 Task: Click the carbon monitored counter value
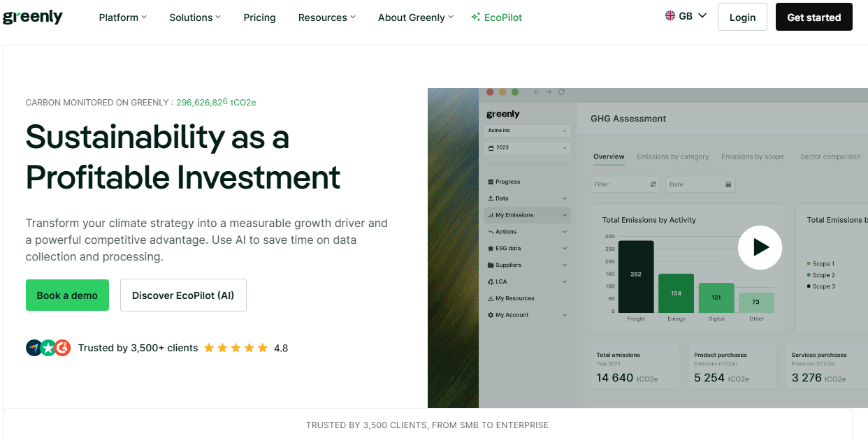[x=216, y=102]
